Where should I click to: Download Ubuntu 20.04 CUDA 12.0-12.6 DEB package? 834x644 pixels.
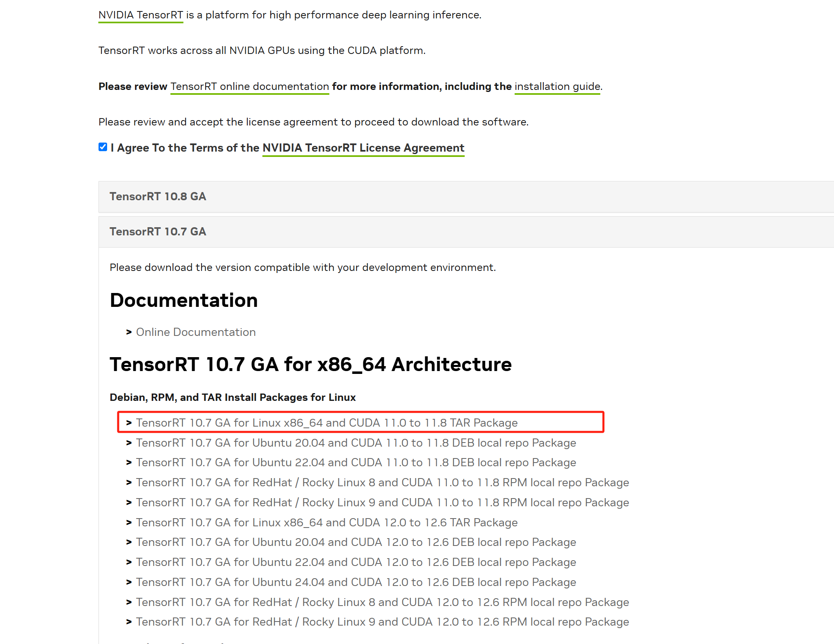pyautogui.click(x=356, y=542)
